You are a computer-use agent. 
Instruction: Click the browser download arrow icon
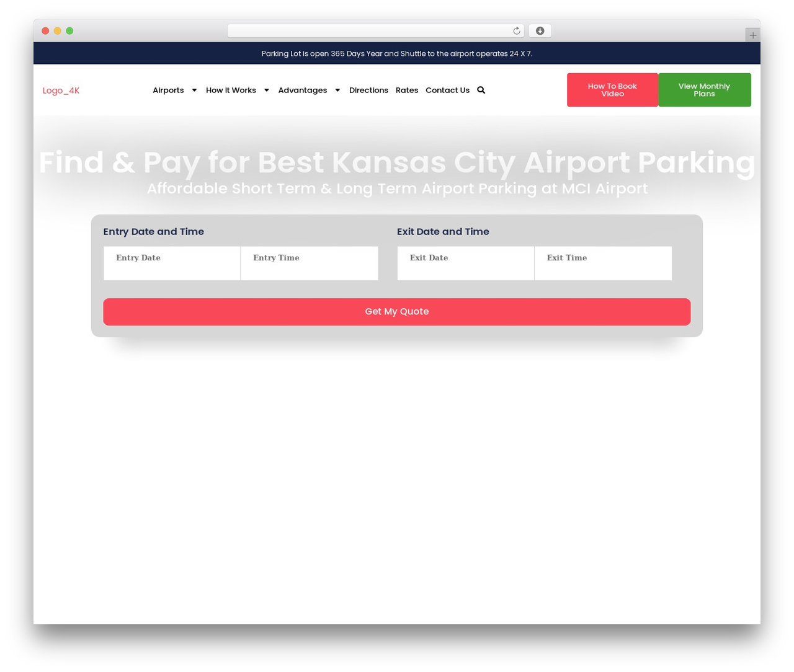540,31
